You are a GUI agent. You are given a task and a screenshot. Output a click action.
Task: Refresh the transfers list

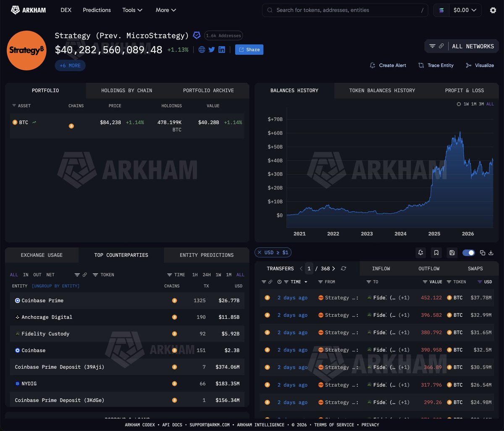click(344, 268)
